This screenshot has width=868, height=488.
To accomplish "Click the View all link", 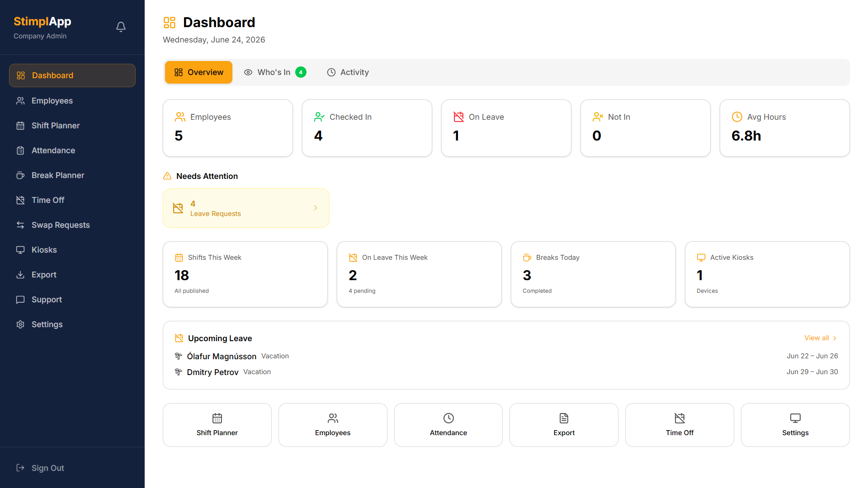I will point(821,338).
